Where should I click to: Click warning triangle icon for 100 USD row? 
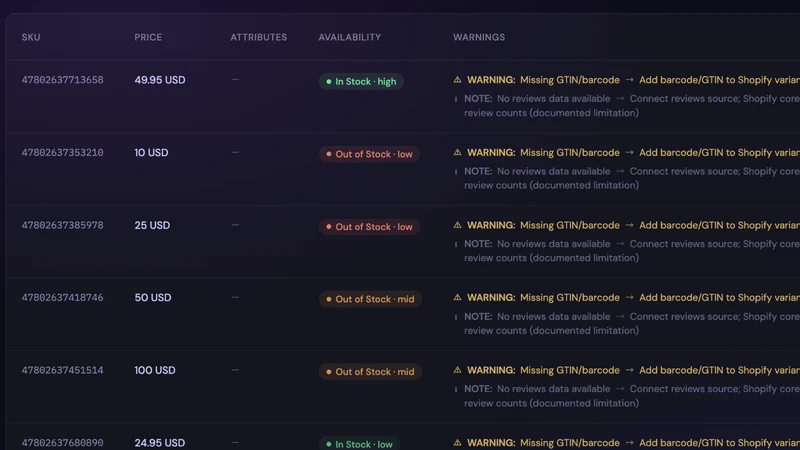tap(457, 370)
